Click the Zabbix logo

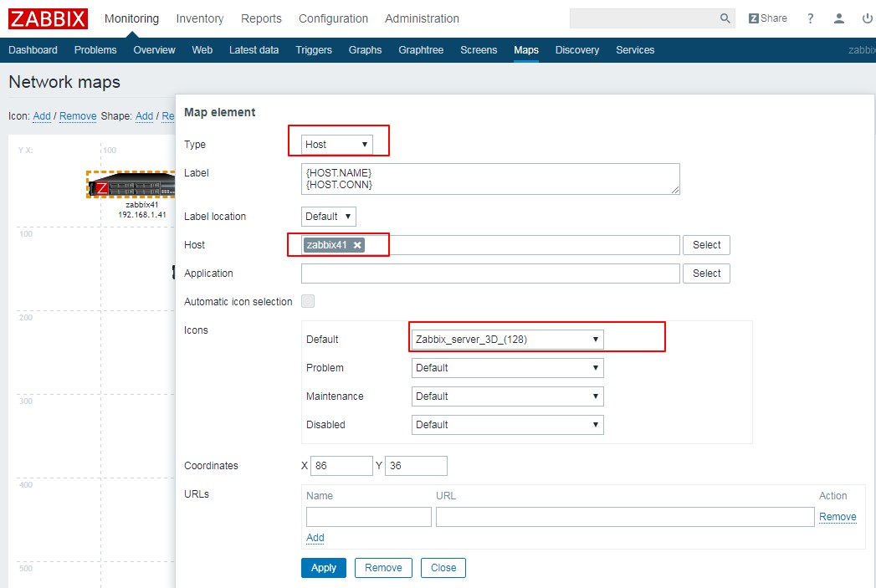coord(47,18)
